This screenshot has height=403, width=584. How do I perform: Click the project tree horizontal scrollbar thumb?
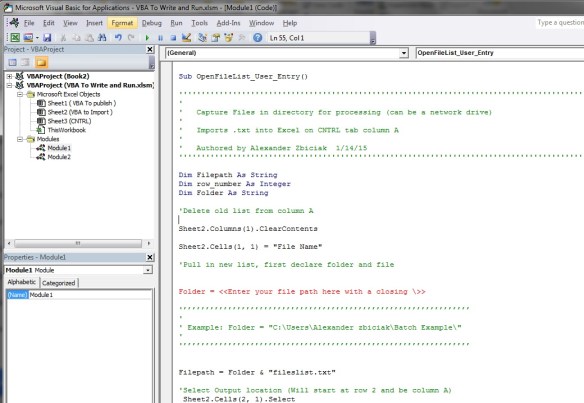point(78,243)
